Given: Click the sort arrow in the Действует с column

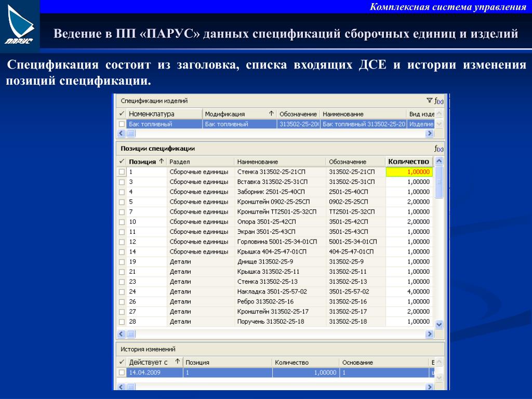Looking at the screenshot, I should point(178,362).
